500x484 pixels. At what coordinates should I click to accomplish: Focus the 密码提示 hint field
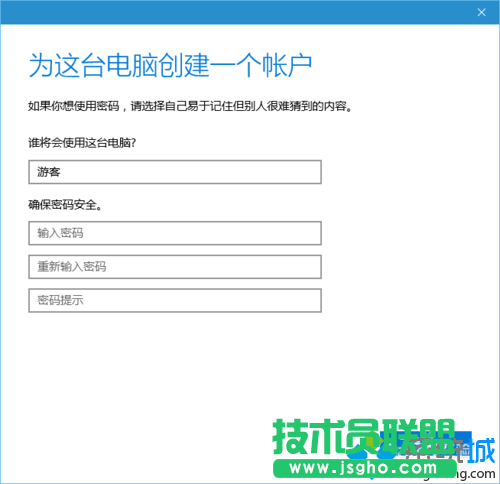click(x=175, y=300)
